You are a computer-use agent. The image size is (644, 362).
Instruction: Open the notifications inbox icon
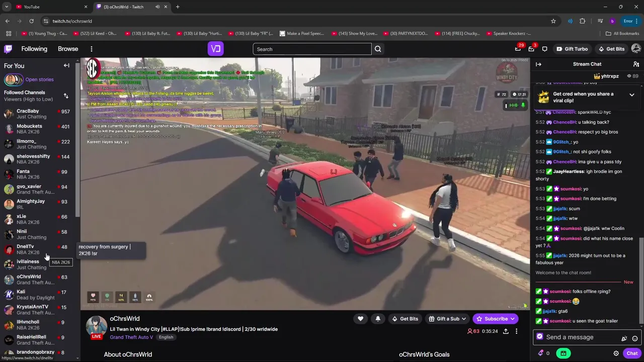click(x=531, y=49)
